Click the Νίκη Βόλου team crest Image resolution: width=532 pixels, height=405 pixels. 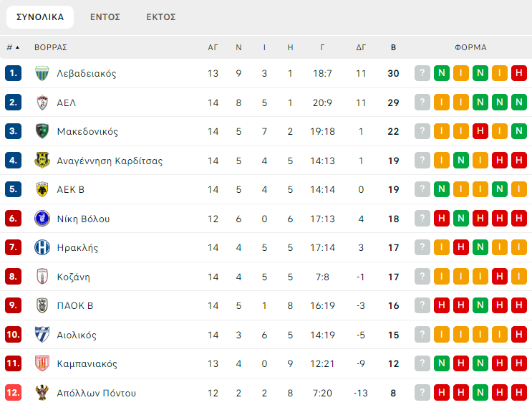[x=42, y=219]
